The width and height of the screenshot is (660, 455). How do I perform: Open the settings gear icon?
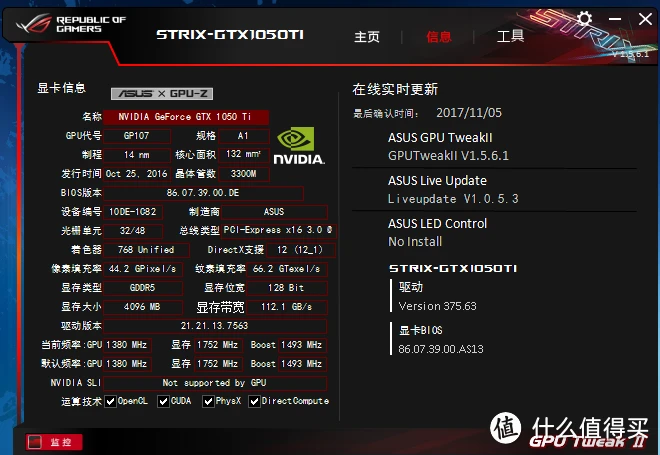click(584, 19)
